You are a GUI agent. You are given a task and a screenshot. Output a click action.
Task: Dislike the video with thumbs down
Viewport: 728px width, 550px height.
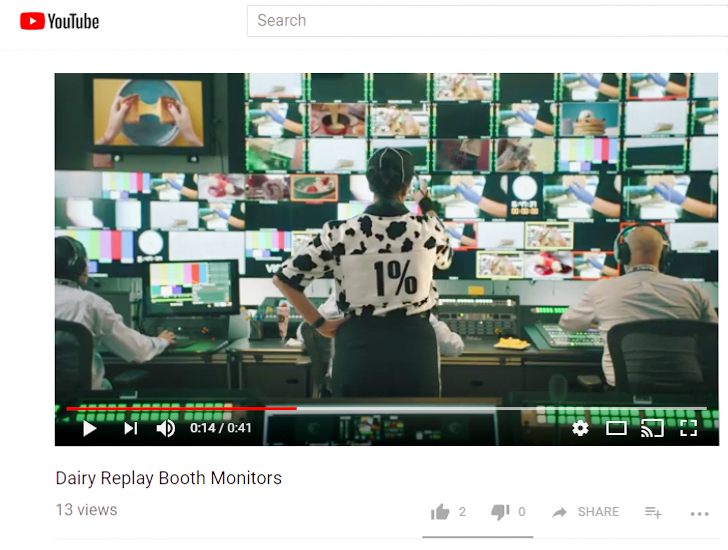click(500, 512)
